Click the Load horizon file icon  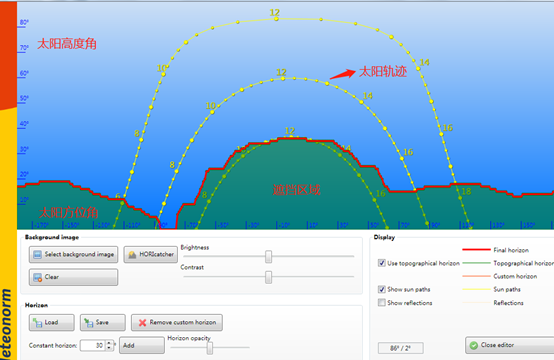tap(37, 323)
